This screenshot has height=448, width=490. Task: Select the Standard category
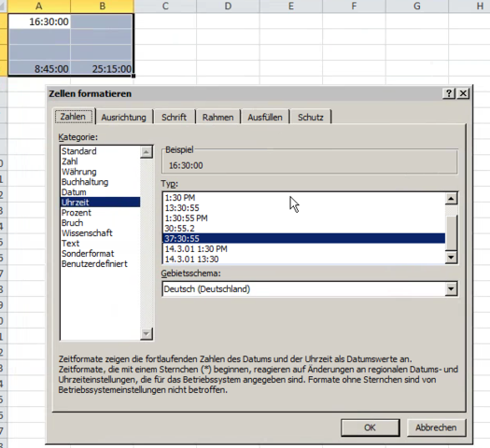click(x=100, y=151)
